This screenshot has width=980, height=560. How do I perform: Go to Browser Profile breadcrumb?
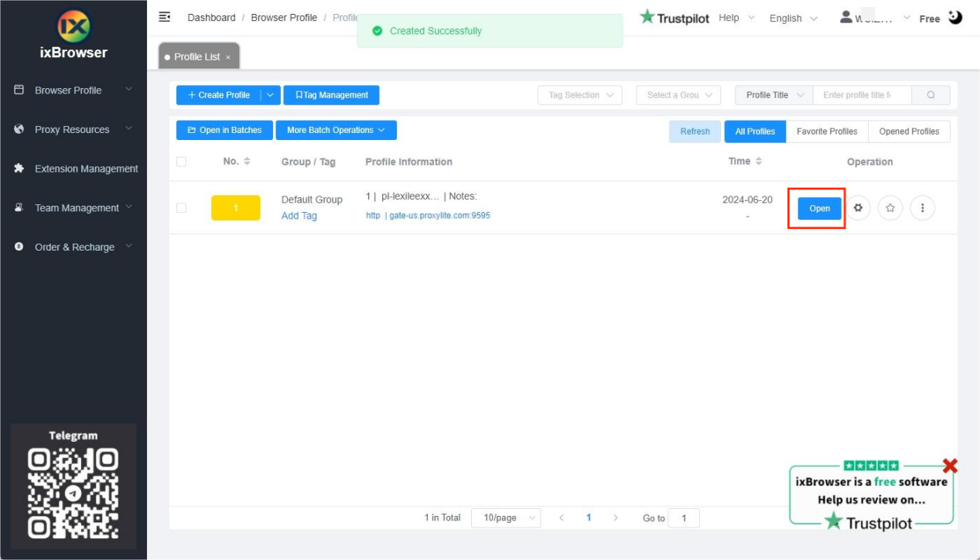(284, 17)
